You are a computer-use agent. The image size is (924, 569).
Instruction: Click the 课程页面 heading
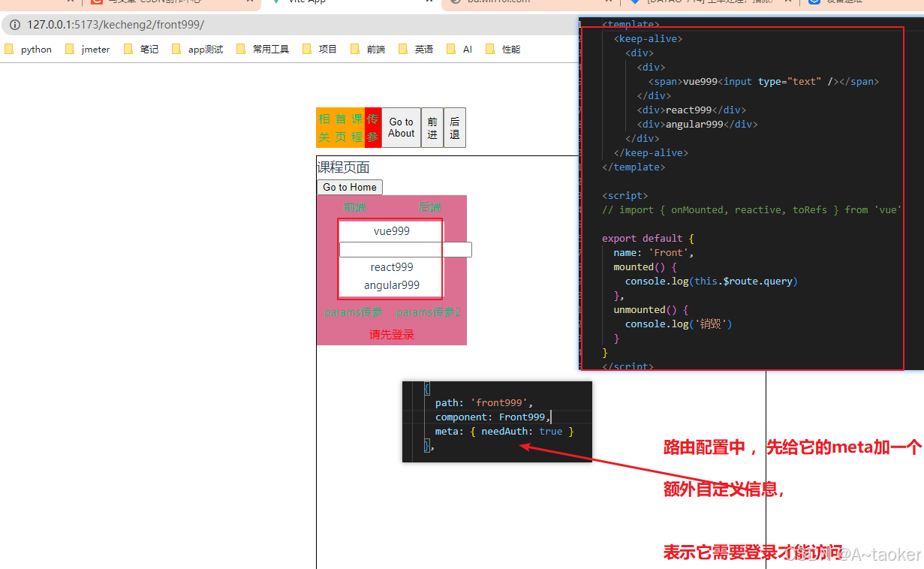343,167
